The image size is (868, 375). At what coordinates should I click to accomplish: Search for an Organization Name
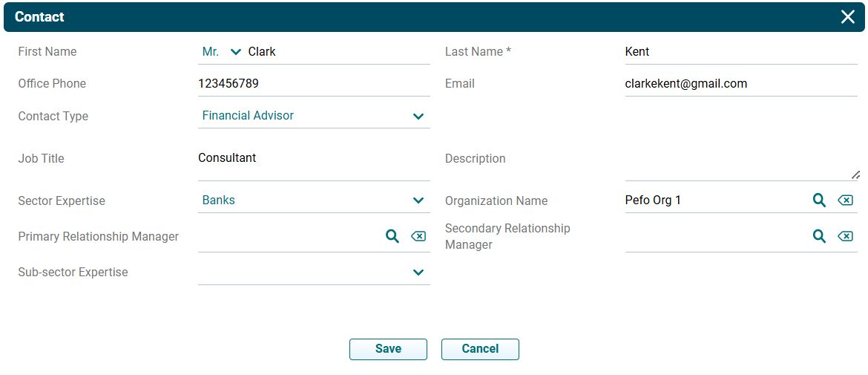pos(819,200)
